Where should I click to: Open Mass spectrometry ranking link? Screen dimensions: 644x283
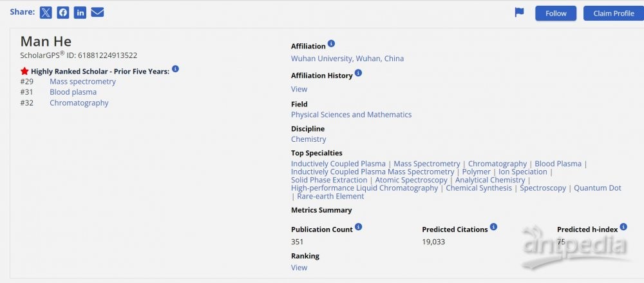coord(82,81)
